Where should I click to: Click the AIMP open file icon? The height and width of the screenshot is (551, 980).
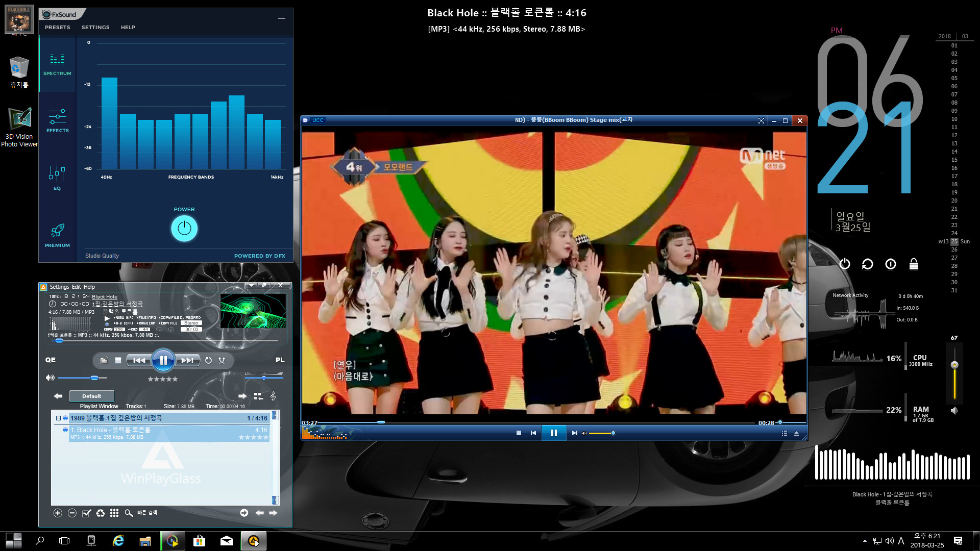coord(104,360)
